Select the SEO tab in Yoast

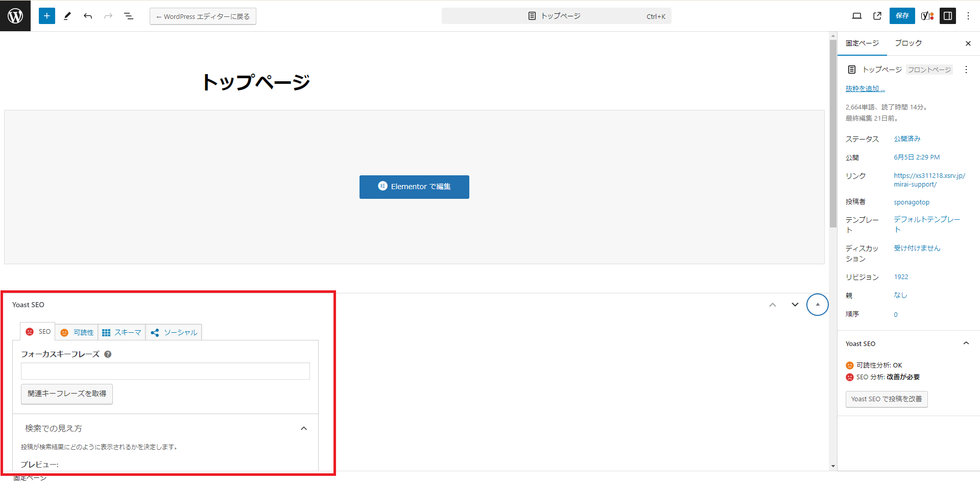(38, 332)
